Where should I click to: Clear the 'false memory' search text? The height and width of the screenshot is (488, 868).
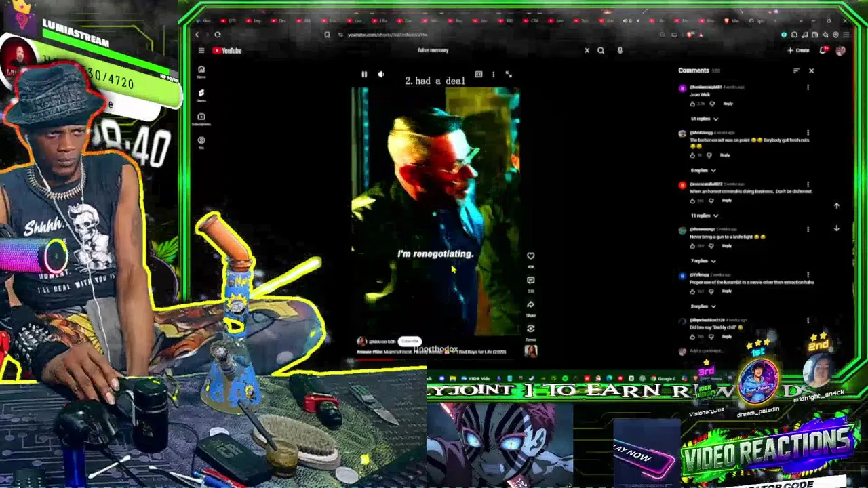click(x=587, y=50)
